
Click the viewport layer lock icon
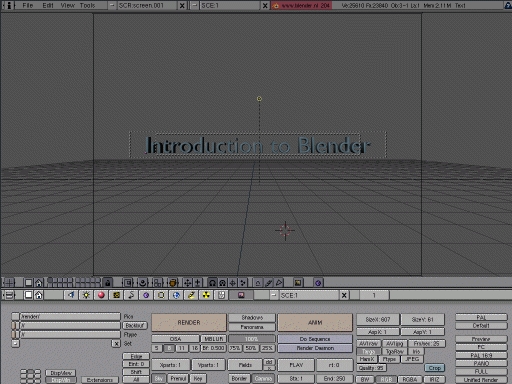(x=107, y=283)
